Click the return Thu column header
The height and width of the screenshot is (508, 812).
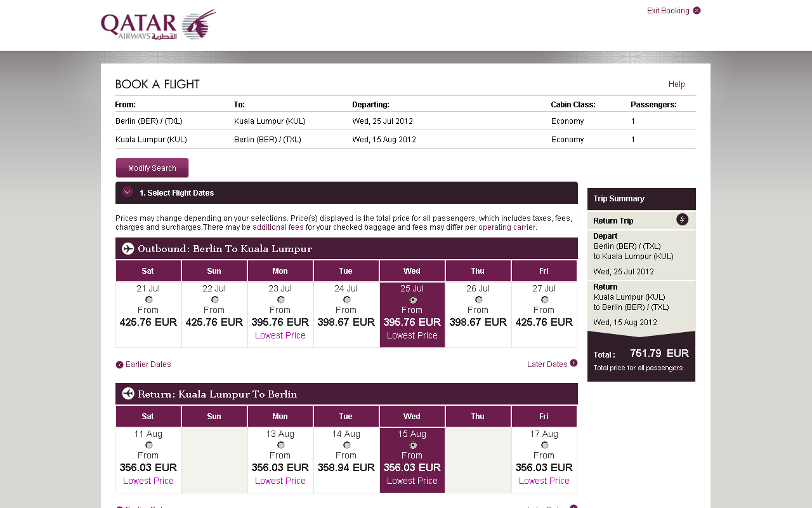click(x=478, y=417)
